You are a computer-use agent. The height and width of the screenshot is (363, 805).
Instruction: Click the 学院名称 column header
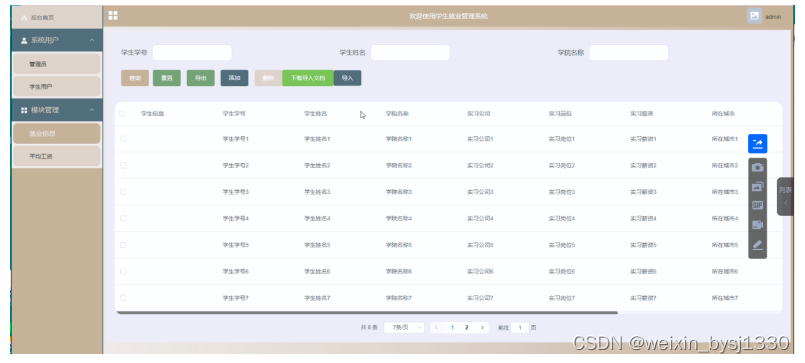397,113
